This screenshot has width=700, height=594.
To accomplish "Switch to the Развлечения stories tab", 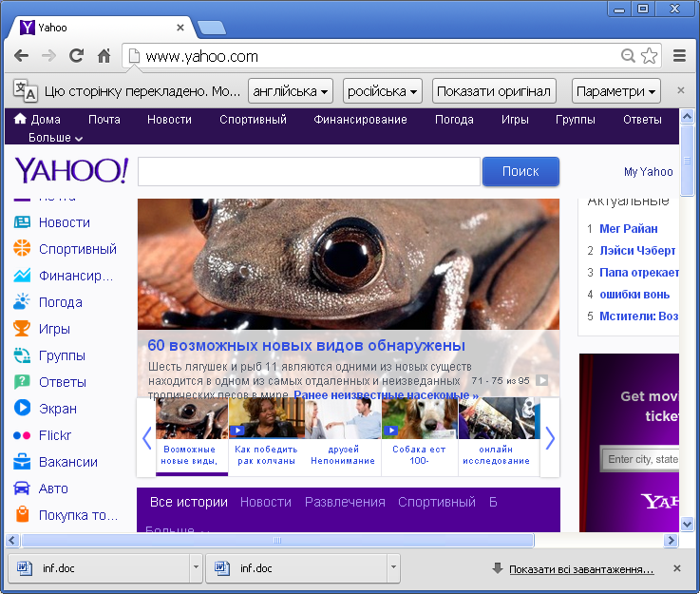I will point(345,502).
